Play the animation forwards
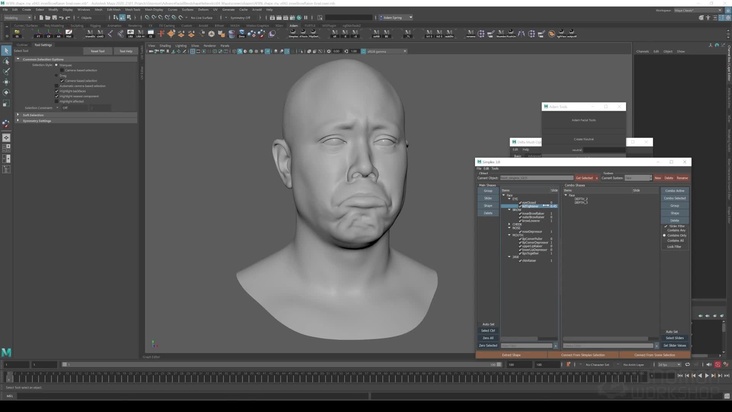Viewport: 732px width, 412px height. (x=707, y=376)
